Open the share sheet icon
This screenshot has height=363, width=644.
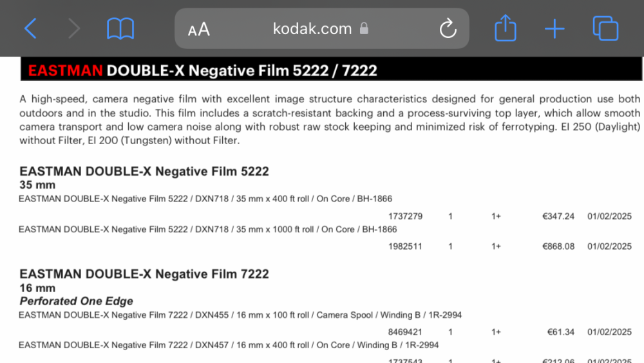pyautogui.click(x=505, y=28)
